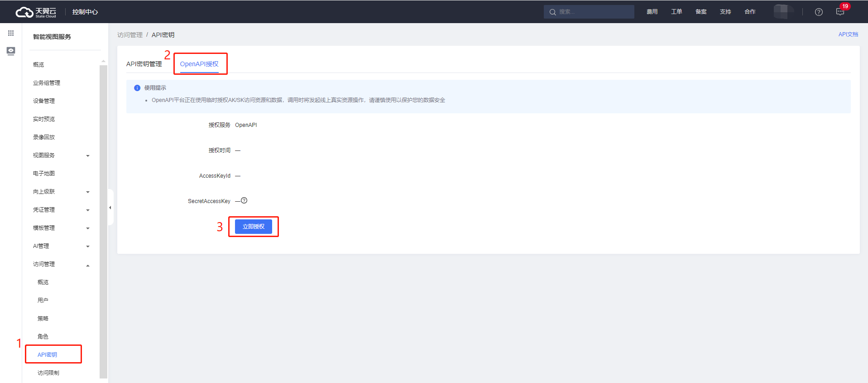The image size is (868, 383).
Task: Click the OpenAPI value next to 授权服务
Action: [x=246, y=125]
